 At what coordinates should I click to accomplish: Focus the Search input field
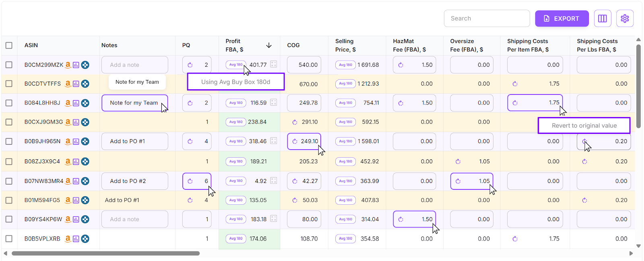coord(487,18)
